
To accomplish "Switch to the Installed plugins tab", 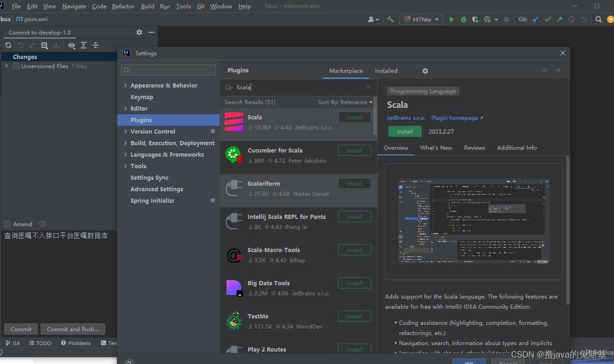I will click(x=386, y=70).
